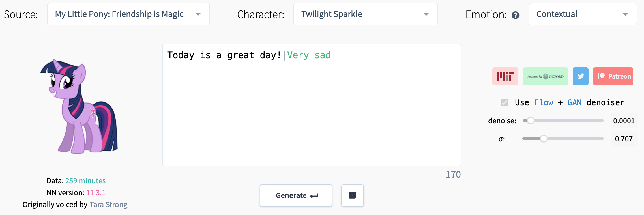Click the Twilight Sparkle character image

coord(79,106)
